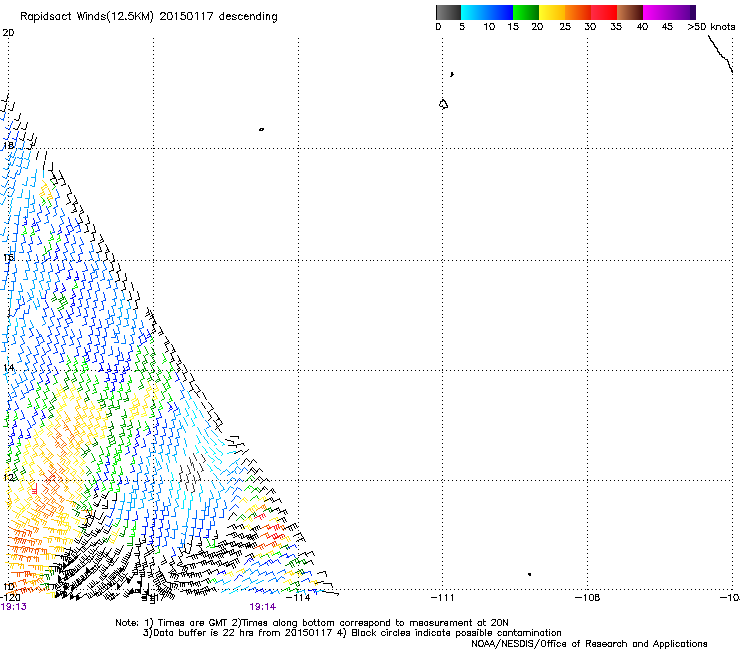Click the orange 25-30 knots legend segment

point(578,12)
